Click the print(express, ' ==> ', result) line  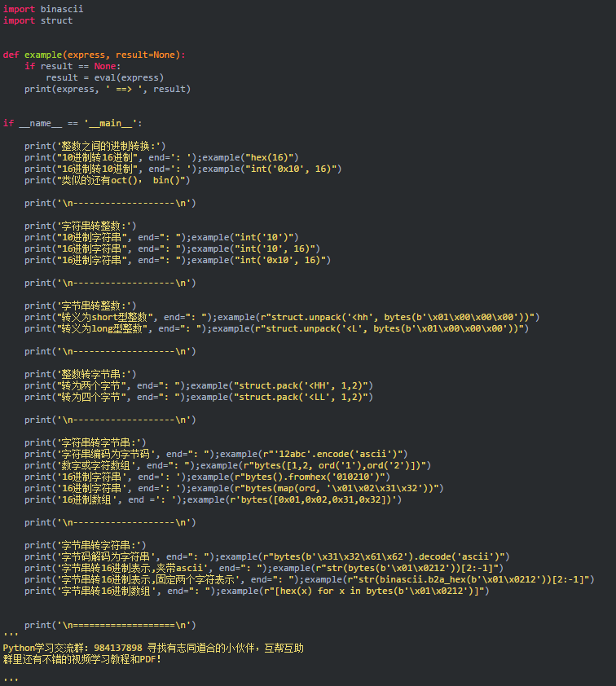(x=108, y=89)
